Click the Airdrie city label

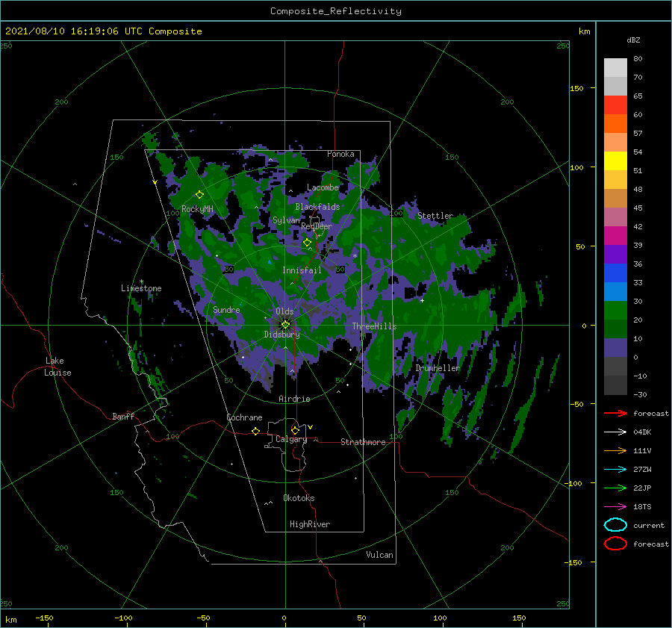pos(294,399)
